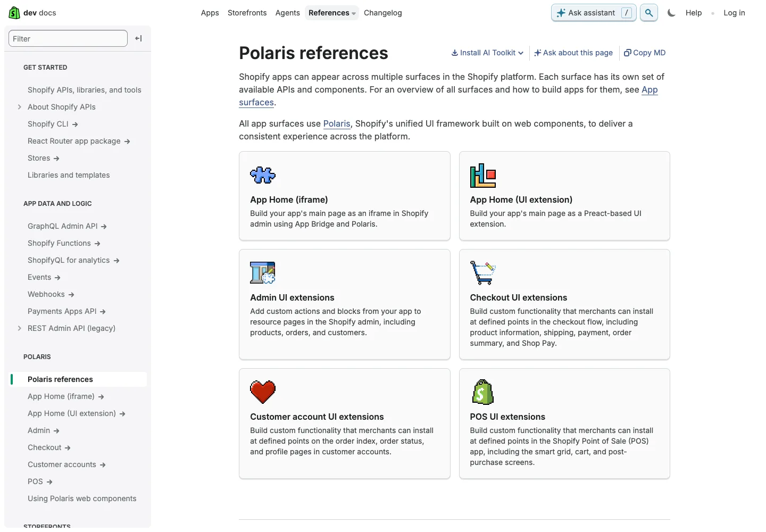Image resolution: width=766 pixels, height=532 pixels.
Task: Copy the page as Markdown with Copy MD
Action: click(645, 53)
